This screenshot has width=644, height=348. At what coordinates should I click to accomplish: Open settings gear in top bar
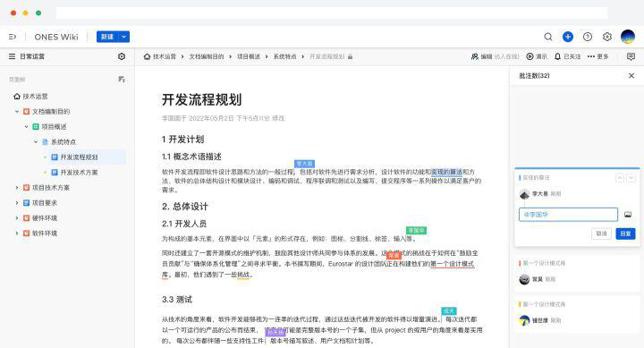pos(607,37)
